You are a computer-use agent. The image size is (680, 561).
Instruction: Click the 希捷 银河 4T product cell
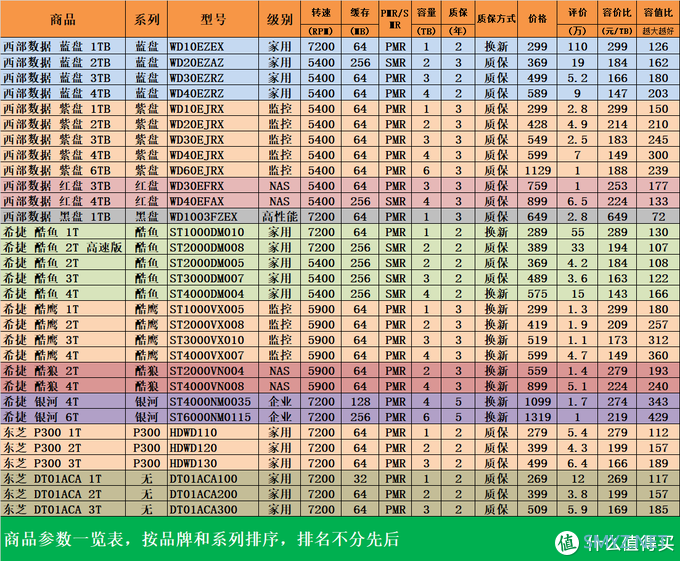pos(63,402)
